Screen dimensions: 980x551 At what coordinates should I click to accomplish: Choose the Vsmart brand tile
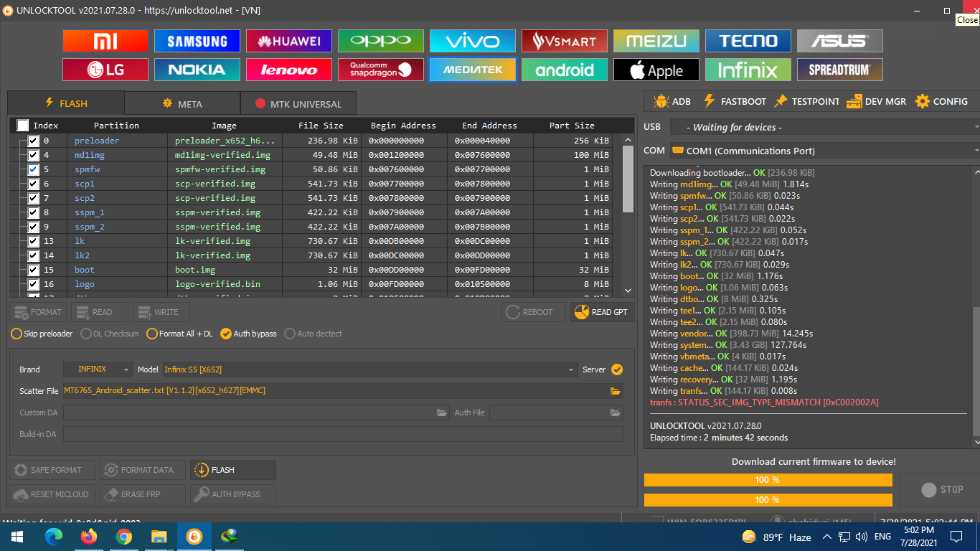click(x=565, y=41)
